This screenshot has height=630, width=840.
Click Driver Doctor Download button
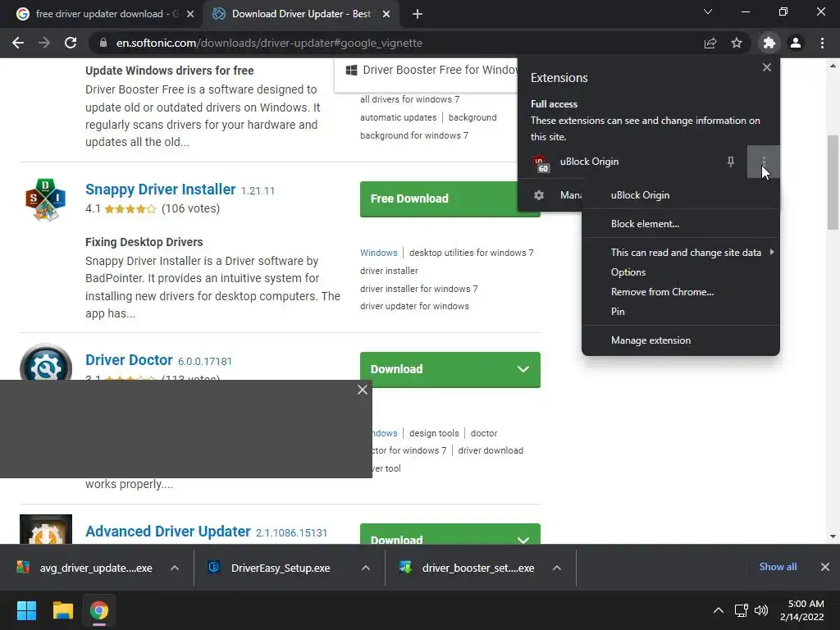[450, 369]
